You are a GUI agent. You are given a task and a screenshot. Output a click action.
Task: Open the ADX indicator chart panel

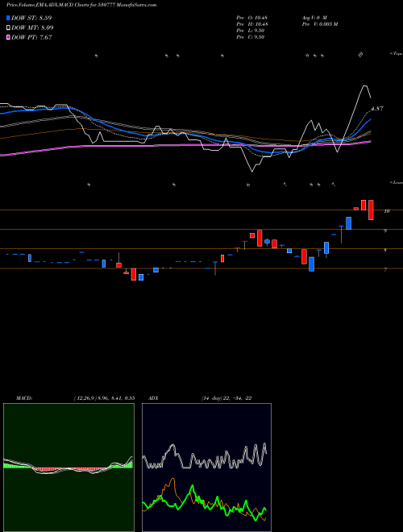point(206,468)
